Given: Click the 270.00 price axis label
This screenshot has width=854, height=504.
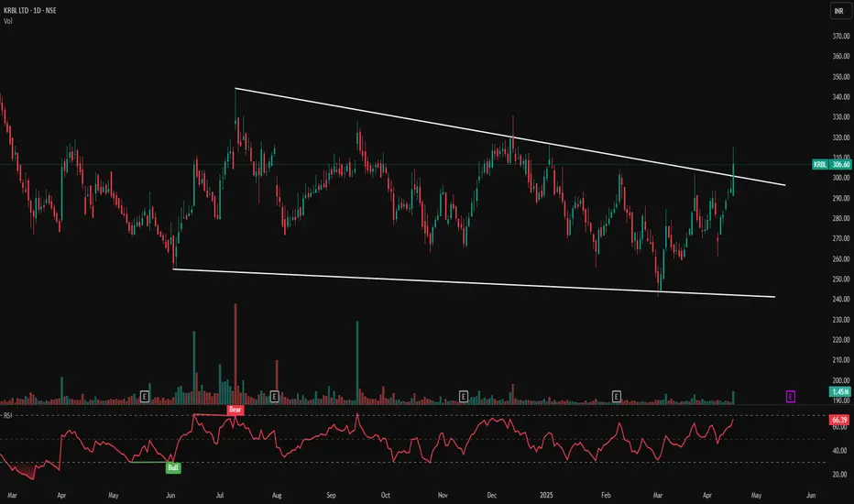Looking at the screenshot, I should click(x=841, y=238).
